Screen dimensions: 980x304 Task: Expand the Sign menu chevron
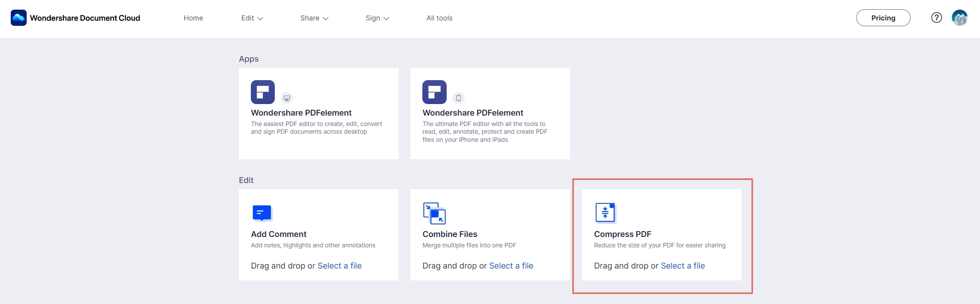click(x=386, y=18)
